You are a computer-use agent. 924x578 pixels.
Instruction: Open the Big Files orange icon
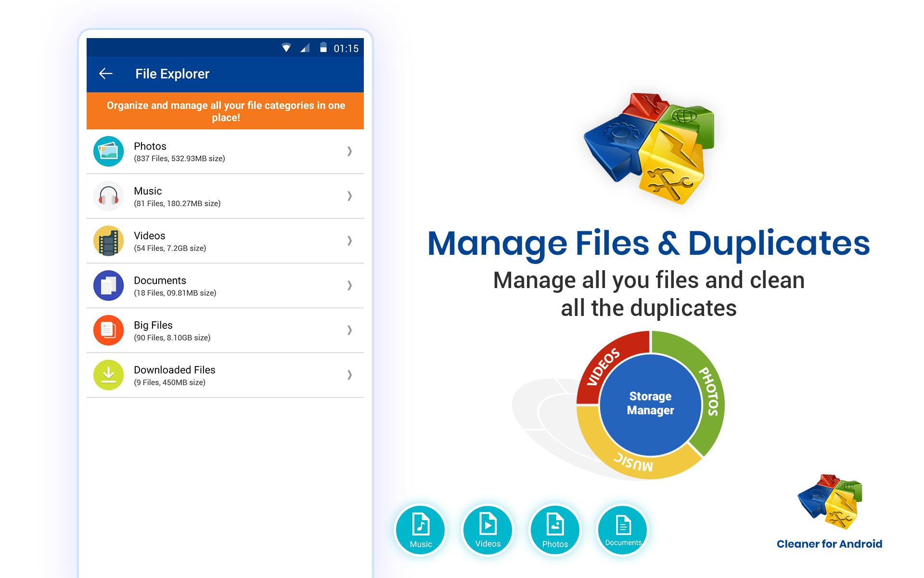[108, 330]
